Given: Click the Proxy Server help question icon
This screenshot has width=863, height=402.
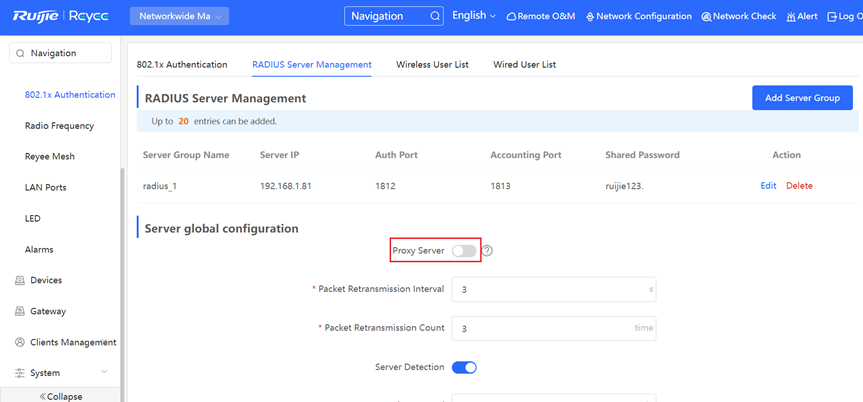Looking at the screenshot, I should click(x=488, y=250).
